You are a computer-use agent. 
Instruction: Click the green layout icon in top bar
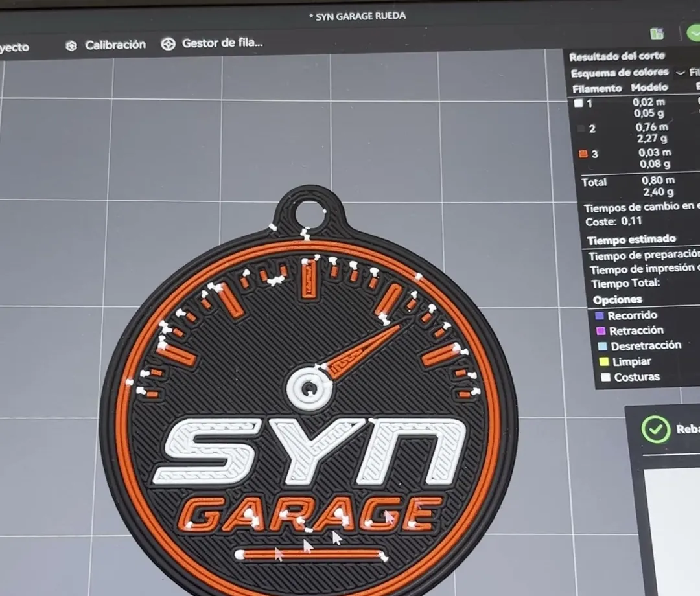click(657, 34)
